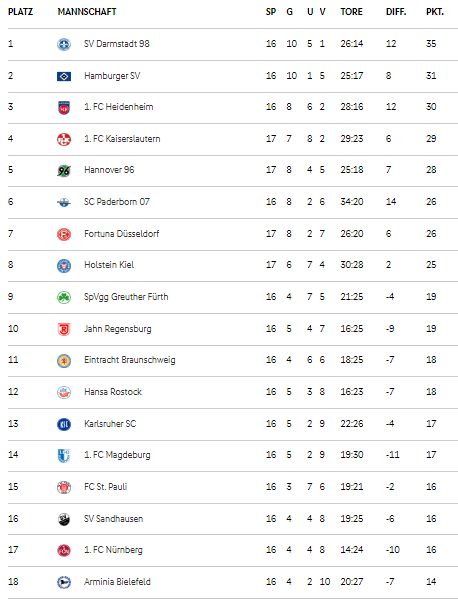Open the Jahn Regensburg team link
The width and height of the screenshot is (458, 608).
[x=118, y=329]
